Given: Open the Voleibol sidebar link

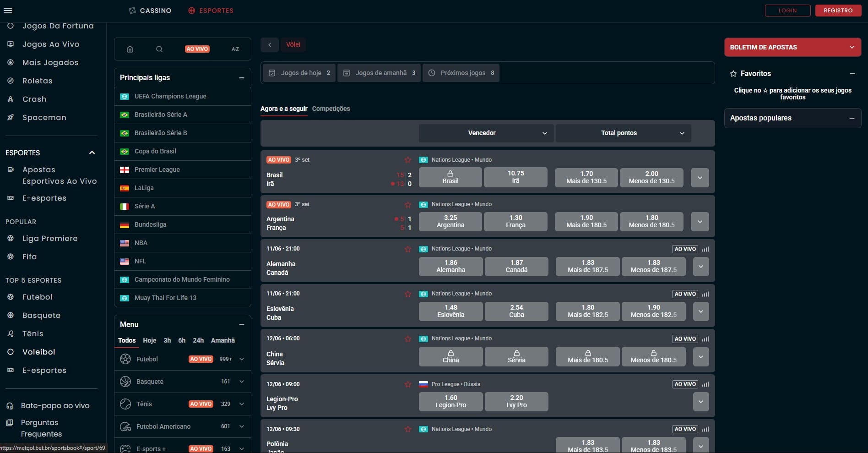Looking at the screenshot, I should coord(38,352).
